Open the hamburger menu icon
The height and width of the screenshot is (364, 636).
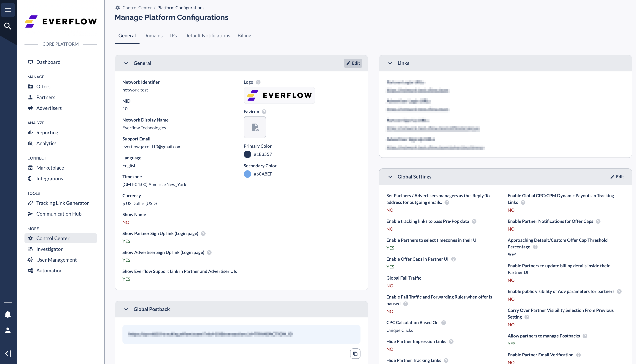pyautogui.click(x=8, y=10)
